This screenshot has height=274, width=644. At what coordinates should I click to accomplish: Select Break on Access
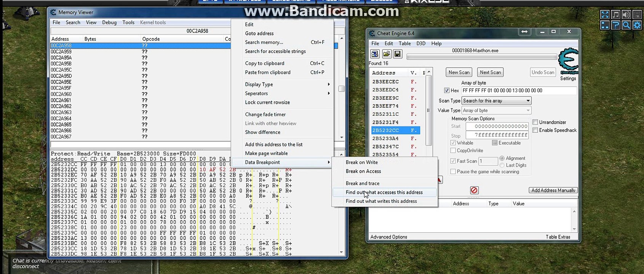coord(384,171)
